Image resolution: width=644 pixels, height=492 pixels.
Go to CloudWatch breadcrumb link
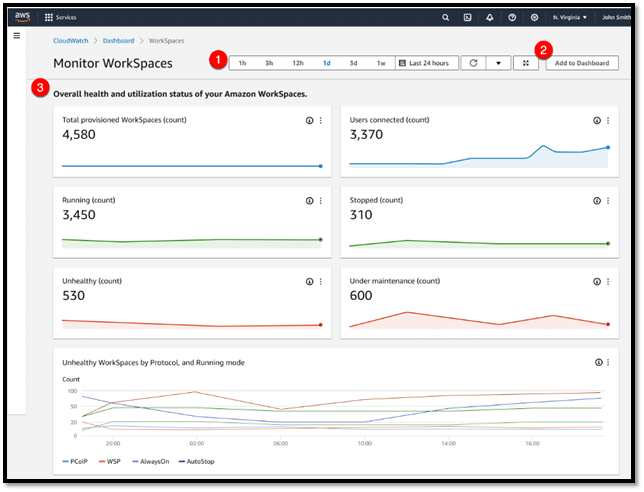[71, 41]
